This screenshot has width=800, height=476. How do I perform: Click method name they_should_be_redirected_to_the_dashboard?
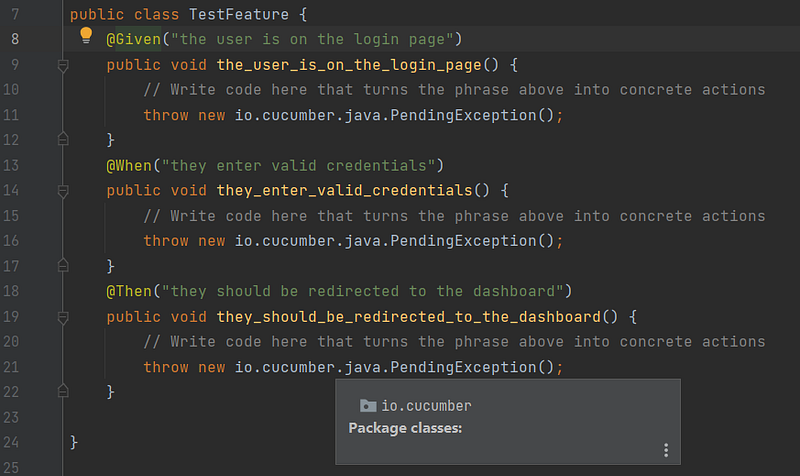(409, 317)
